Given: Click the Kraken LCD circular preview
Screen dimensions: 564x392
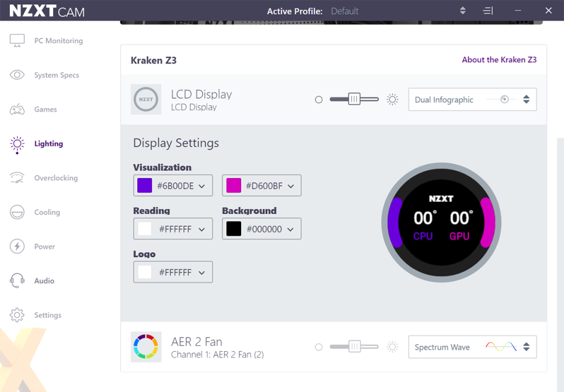Looking at the screenshot, I should 441,222.
